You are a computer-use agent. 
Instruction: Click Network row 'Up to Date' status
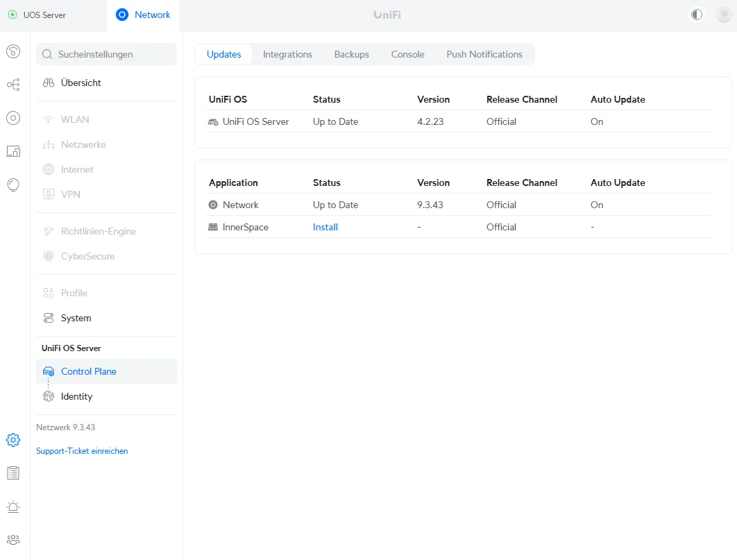click(x=336, y=205)
